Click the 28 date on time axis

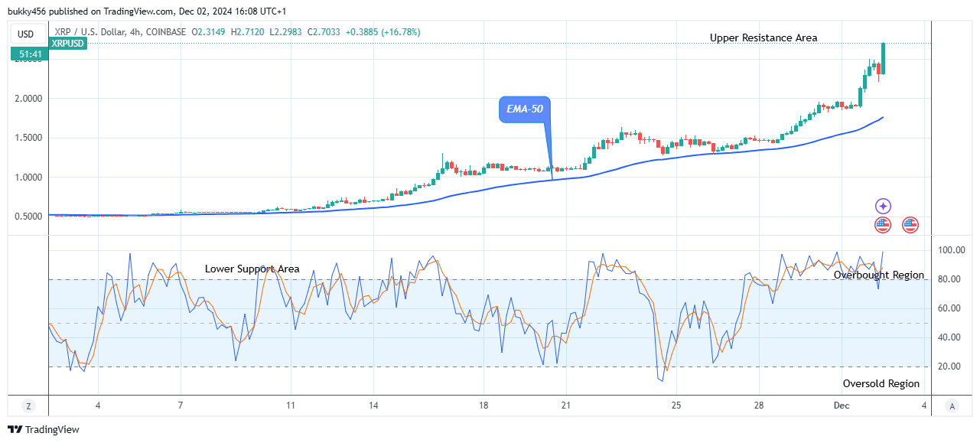coord(758,405)
